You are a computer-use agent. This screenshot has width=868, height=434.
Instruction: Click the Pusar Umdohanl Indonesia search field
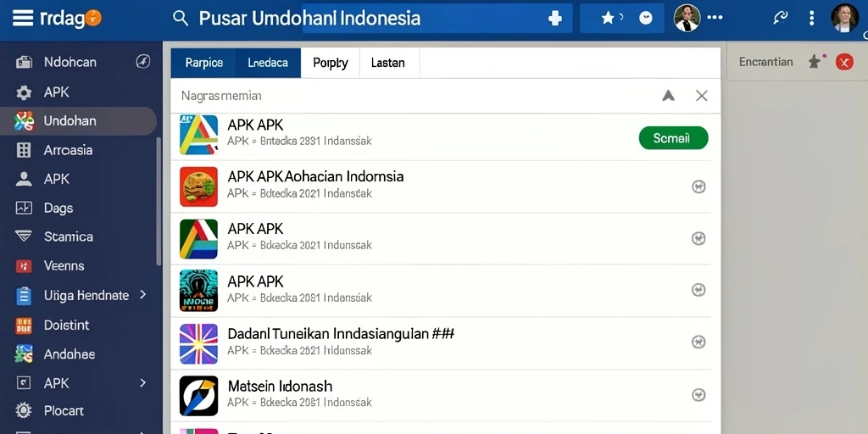point(371,19)
